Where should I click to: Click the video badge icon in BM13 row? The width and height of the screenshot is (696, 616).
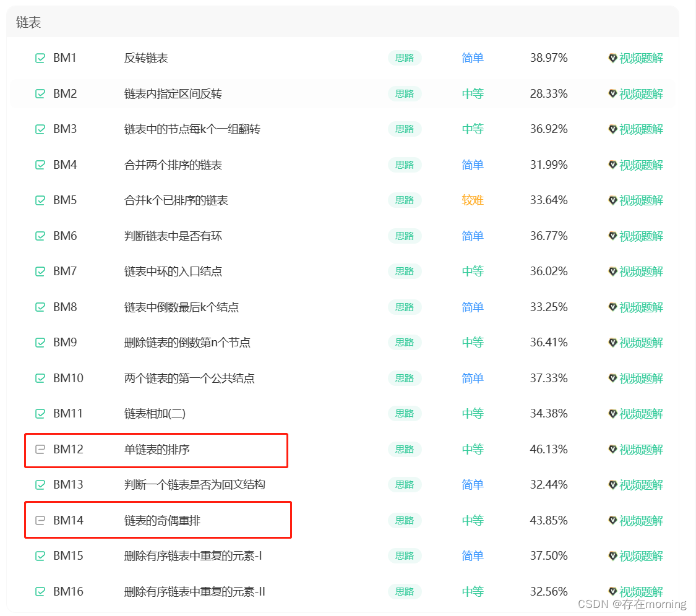coord(612,485)
